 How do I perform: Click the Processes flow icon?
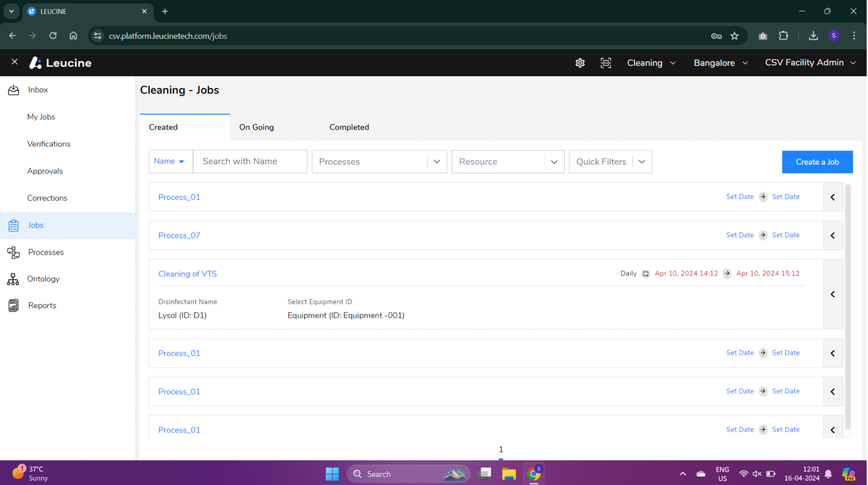[14, 253]
